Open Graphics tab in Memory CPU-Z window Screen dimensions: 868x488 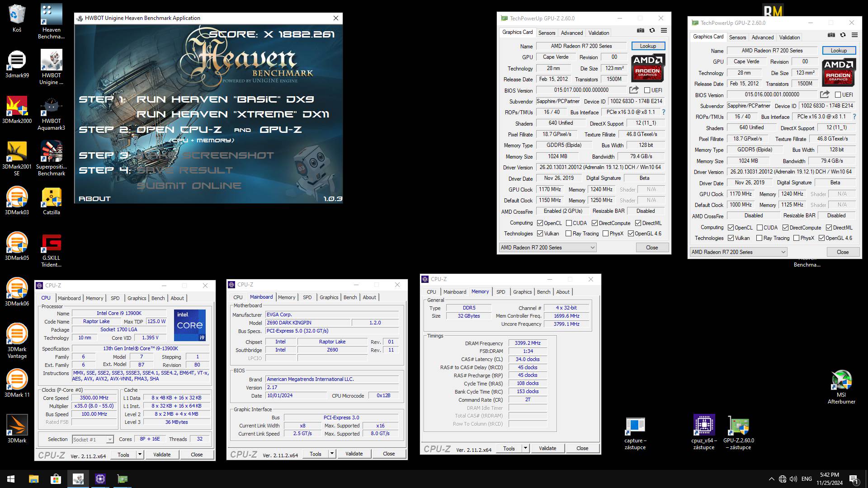pos(522,292)
